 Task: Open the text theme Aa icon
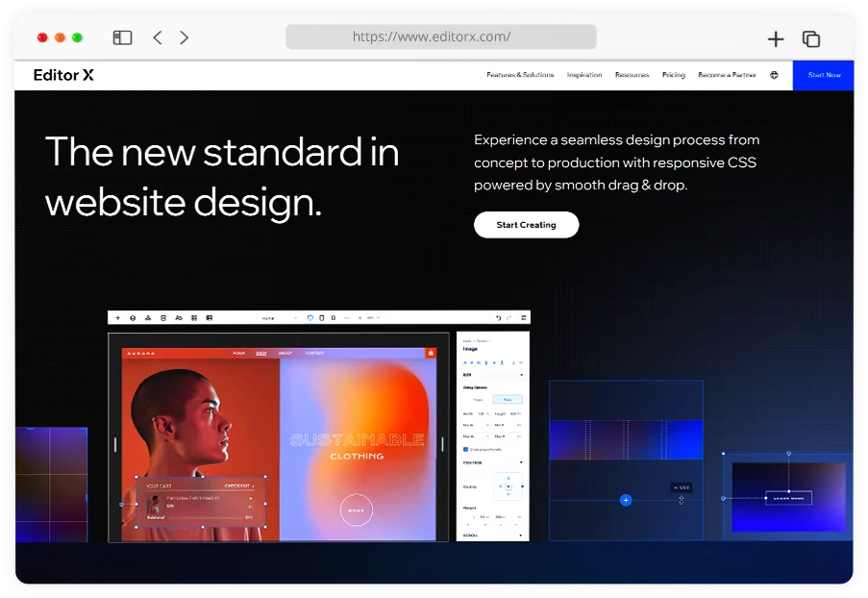click(178, 318)
